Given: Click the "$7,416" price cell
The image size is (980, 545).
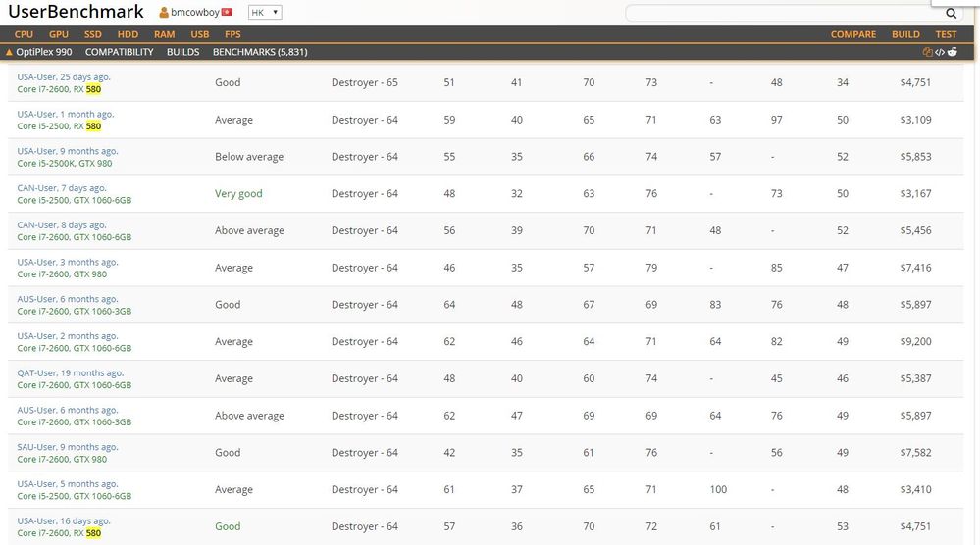Looking at the screenshot, I should pyautogui.click(x=915, y=268).
